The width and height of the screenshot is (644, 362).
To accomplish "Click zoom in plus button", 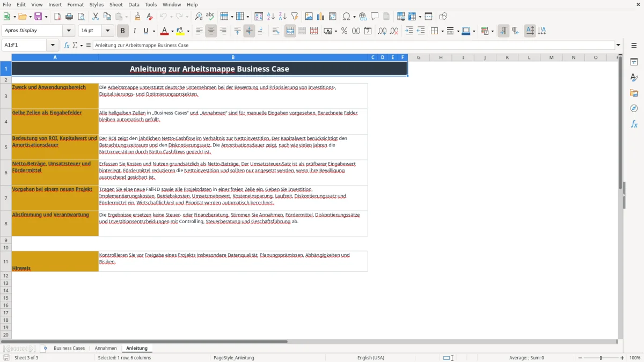I will click(x=622, y=358).
